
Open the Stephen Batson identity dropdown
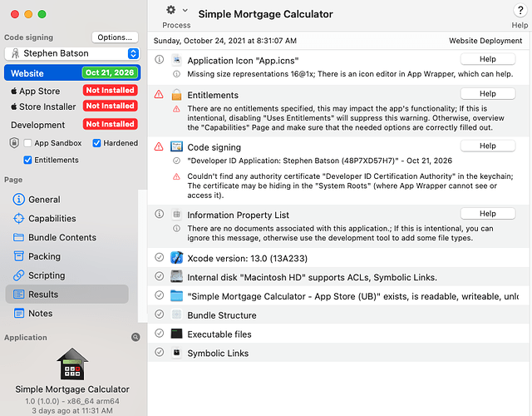[72, 53]
